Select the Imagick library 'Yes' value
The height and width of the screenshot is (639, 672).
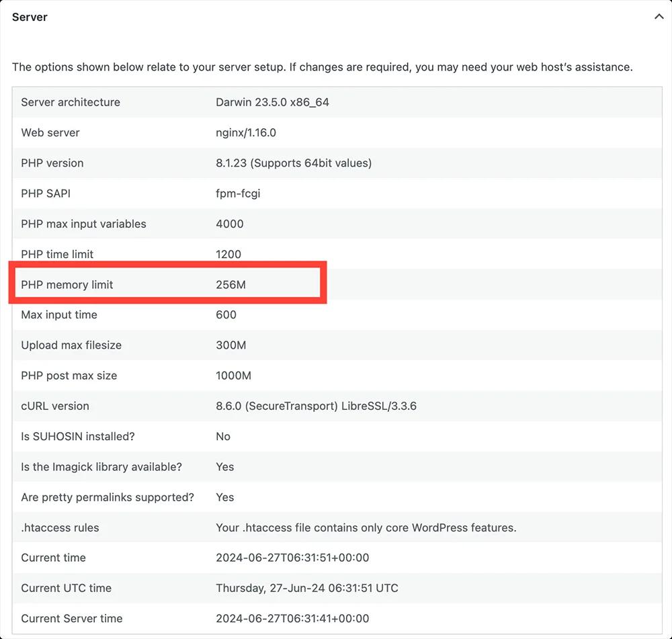224,467
